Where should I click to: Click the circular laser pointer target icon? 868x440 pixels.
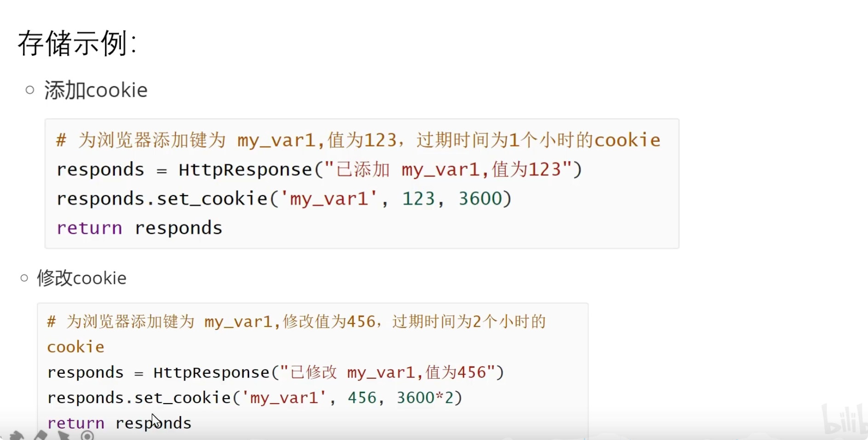click(x=87, y=435)
